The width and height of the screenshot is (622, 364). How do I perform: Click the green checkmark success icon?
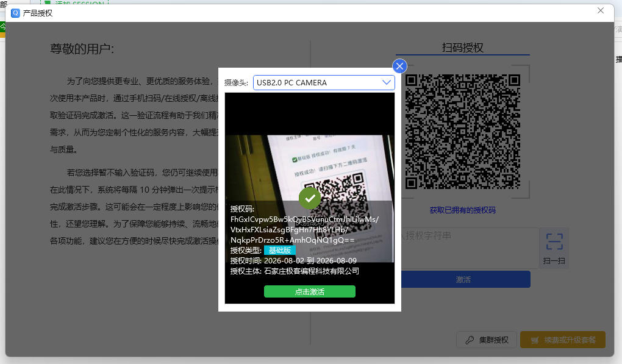pos(310,198)
